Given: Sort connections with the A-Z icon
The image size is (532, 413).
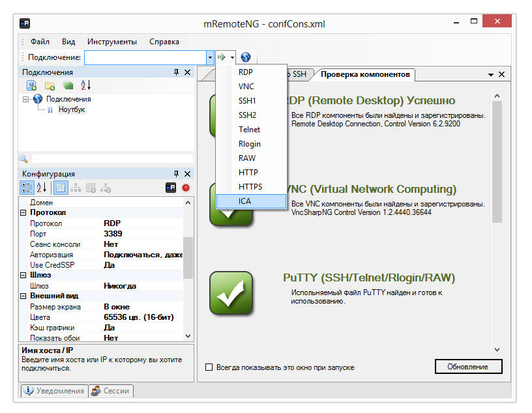Looking at the screenshot, I should tap(86, 85).
